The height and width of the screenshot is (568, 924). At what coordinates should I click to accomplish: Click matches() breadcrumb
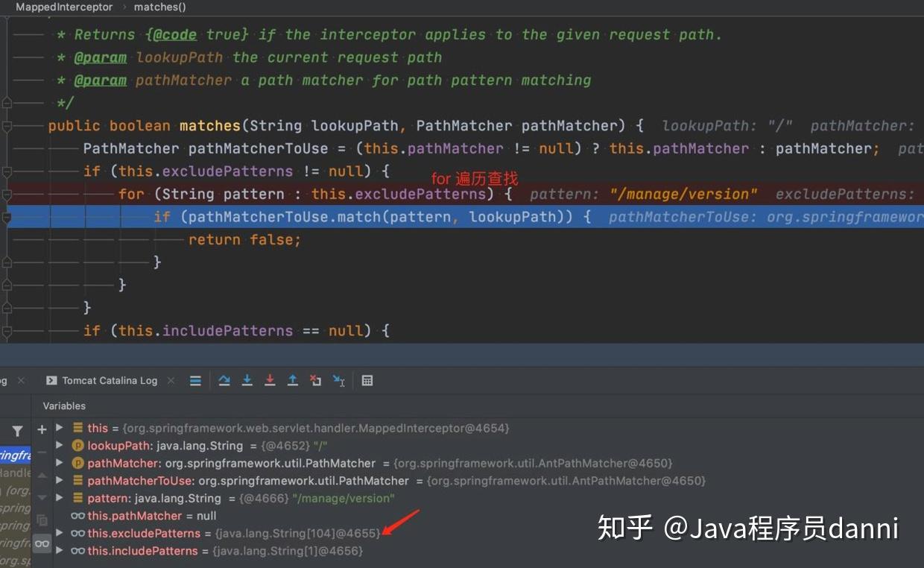tap(160, 7)
